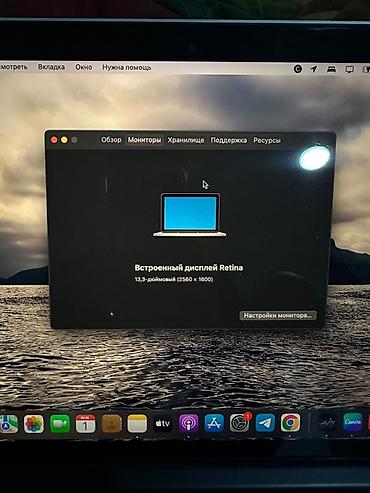Screen dimensions: 370x493
Task: Open the Ресурсы tab
Action: tap(267, 141)
